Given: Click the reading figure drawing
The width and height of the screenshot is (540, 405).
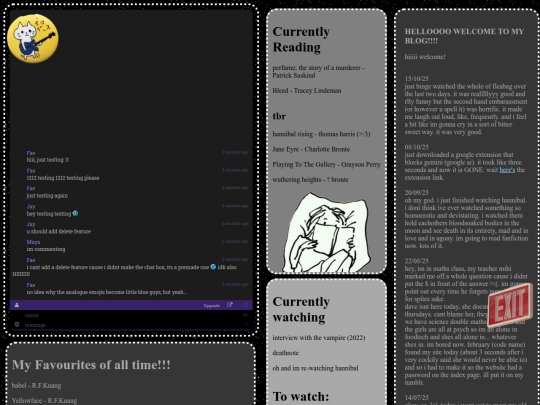Looking at the screenshot, I should tap(327, 233).
